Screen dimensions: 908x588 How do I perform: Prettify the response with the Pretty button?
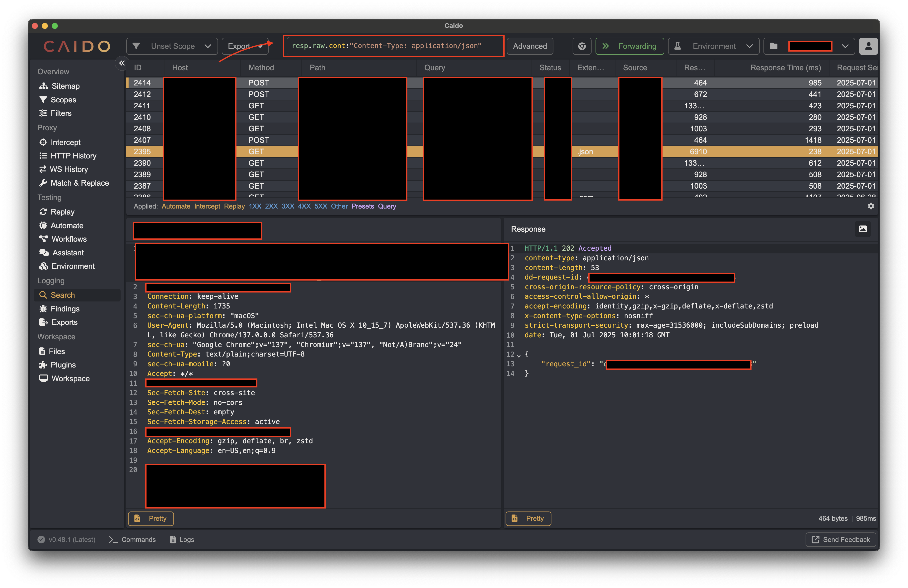pyautogui.click(x=528, y=518)
